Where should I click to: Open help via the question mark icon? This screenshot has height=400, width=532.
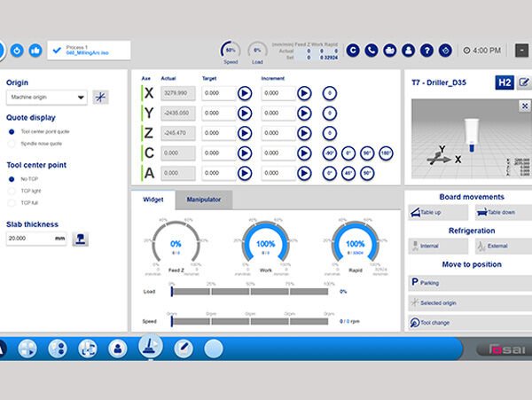[x=426, y=51]
